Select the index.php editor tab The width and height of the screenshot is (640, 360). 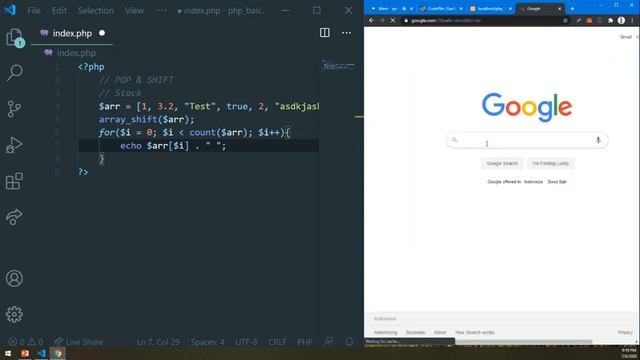tap(71, 33)
